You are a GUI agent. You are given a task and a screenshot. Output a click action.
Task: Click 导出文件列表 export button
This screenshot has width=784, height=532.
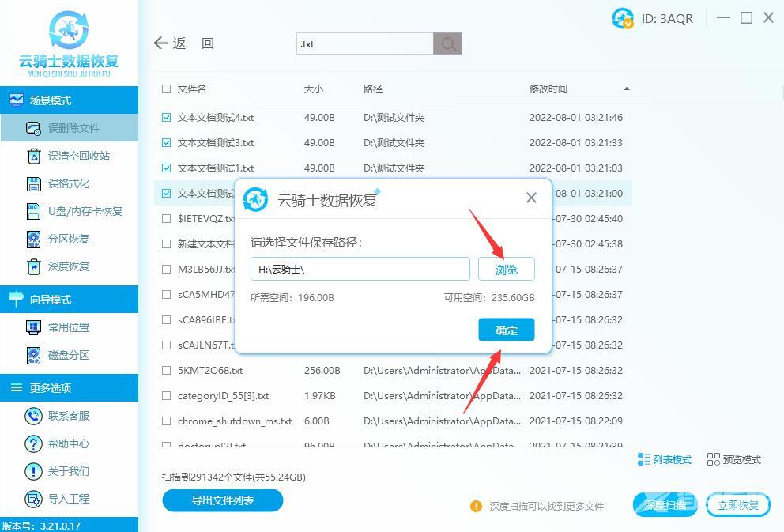click(223, 500)
